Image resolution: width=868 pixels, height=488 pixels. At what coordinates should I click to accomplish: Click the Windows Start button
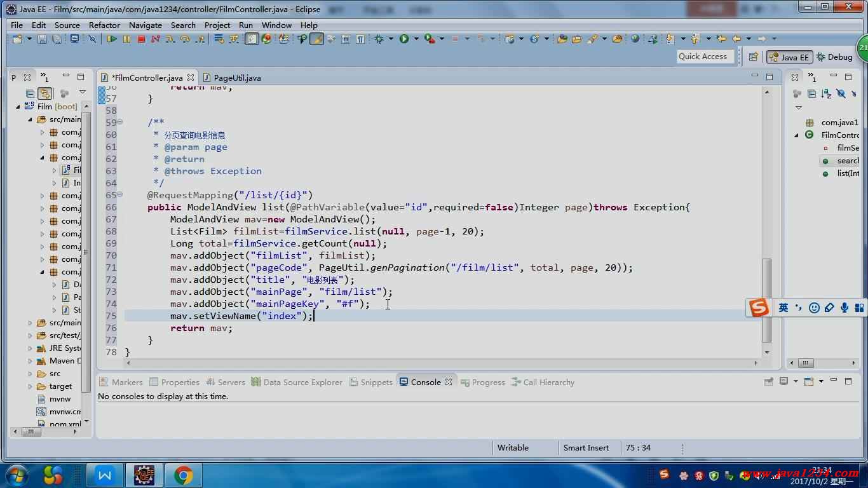point(17,475)
